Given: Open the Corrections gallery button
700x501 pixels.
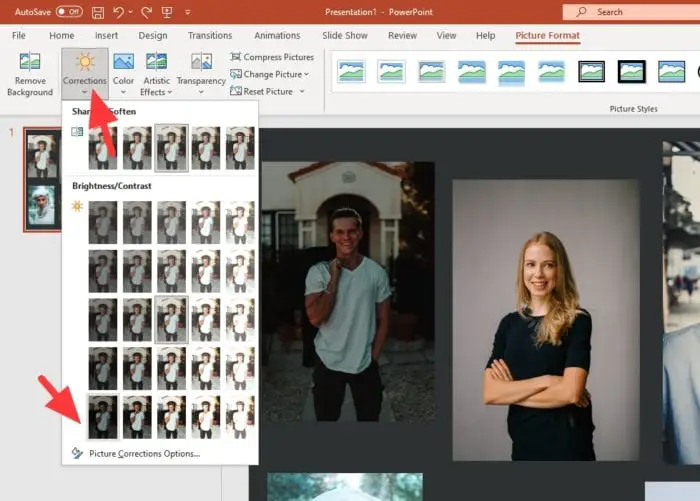Looking at the screenshot, I should [x=84, y=70].
